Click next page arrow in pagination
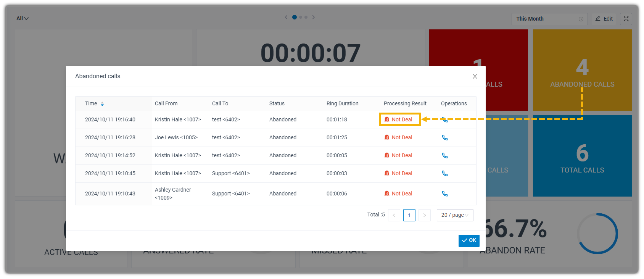The height and width of the screenshot is (279, 644). point(424,215)
